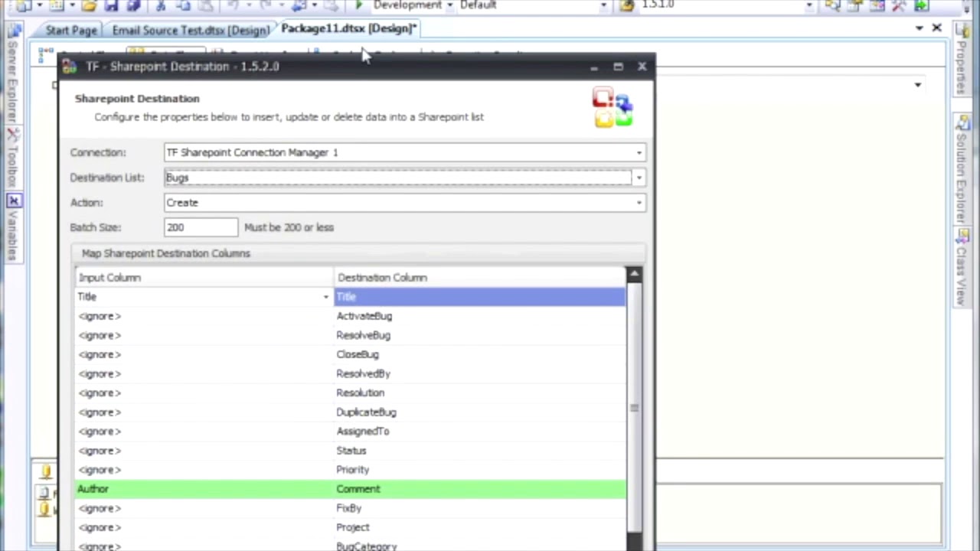Select the highlighted Title destination cell
The image size is (980, 551).
pos(480,297)
